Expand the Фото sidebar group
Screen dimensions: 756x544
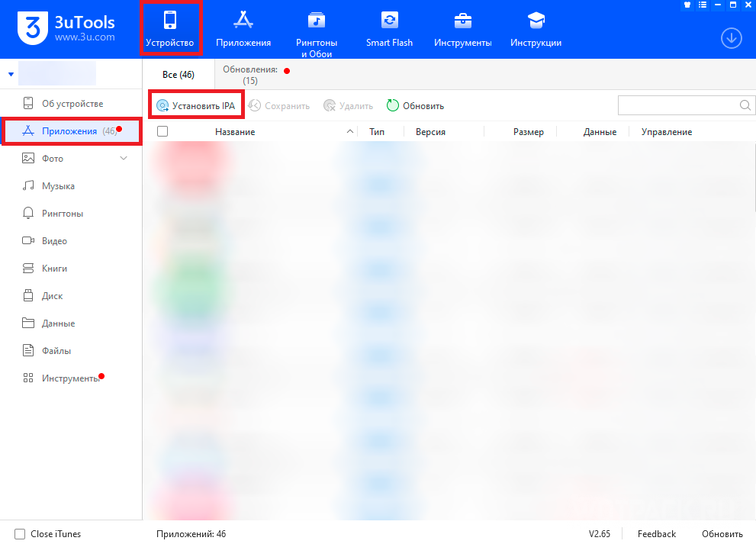pyautogui.click(x=124, y=159)
